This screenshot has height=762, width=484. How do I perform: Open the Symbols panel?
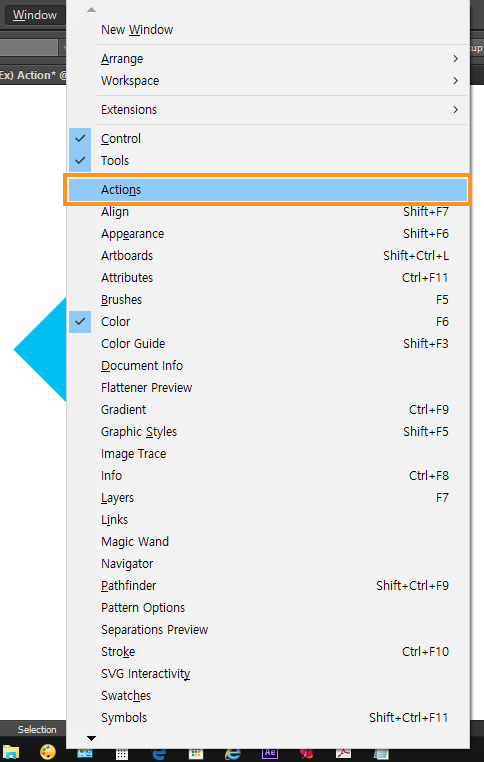point(268,718)
